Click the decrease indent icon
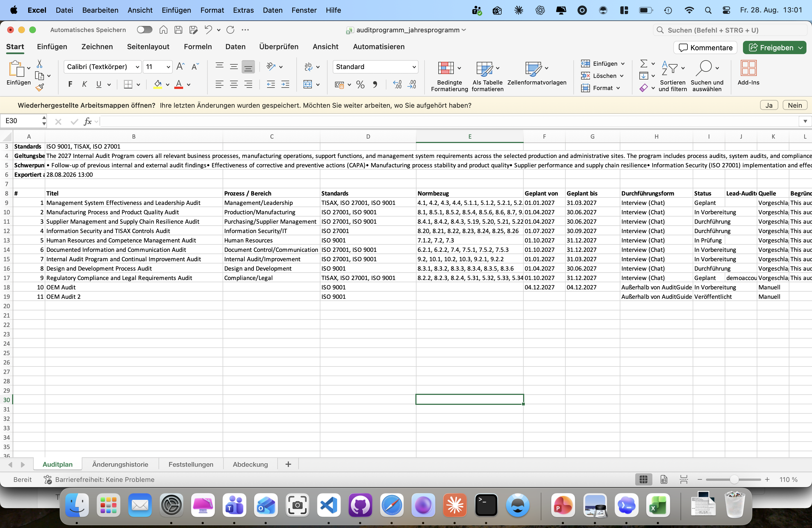 pyautogui.click(x=271, y=84)
